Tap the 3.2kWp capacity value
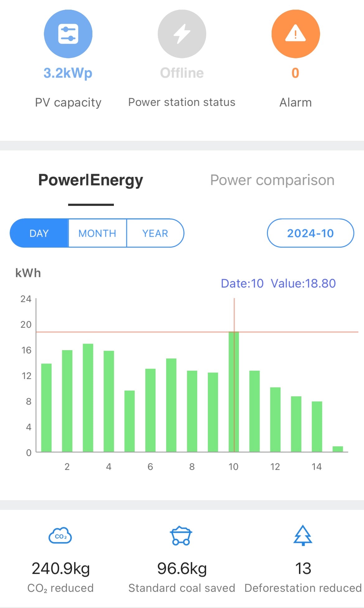Image resolution: width=364 pixels, height=608 pixels. click(x=68, y=73)
